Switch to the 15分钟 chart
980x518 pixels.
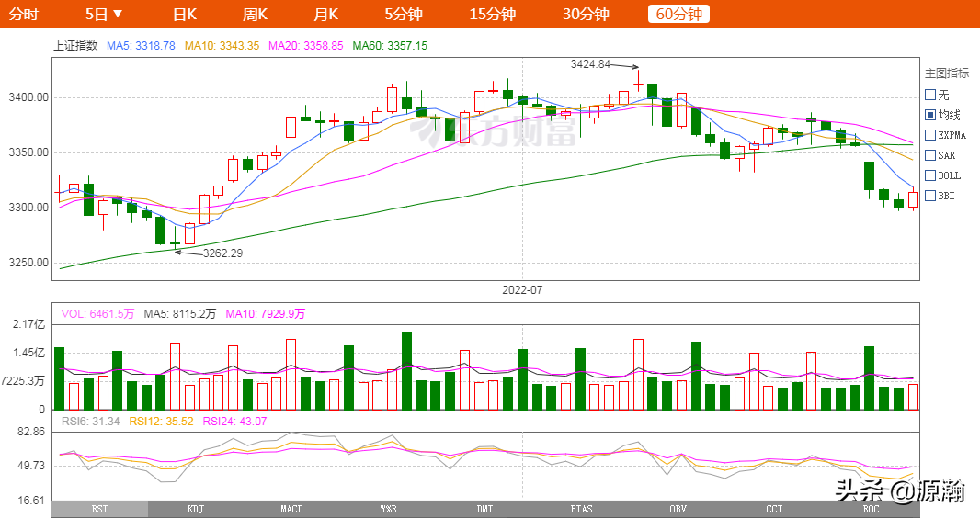493,14
